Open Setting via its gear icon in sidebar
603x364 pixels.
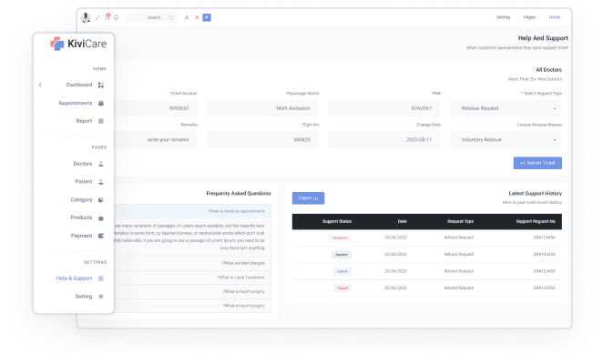point(101,297)
